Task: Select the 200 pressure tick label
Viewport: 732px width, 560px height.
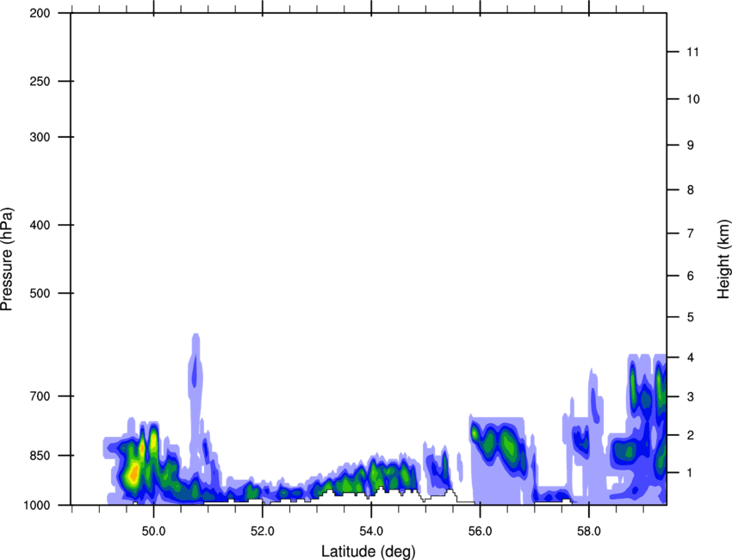Action: coord(40,14)
